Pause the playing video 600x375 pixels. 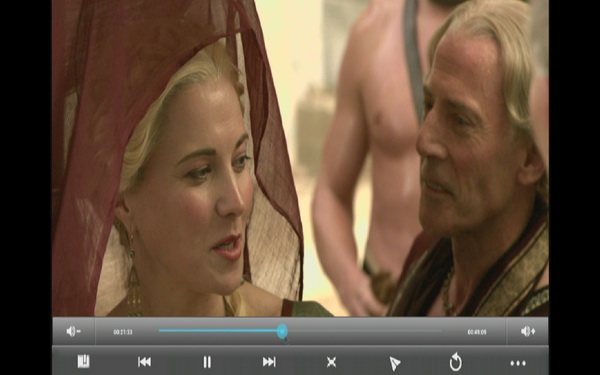(x=207, y=362)
